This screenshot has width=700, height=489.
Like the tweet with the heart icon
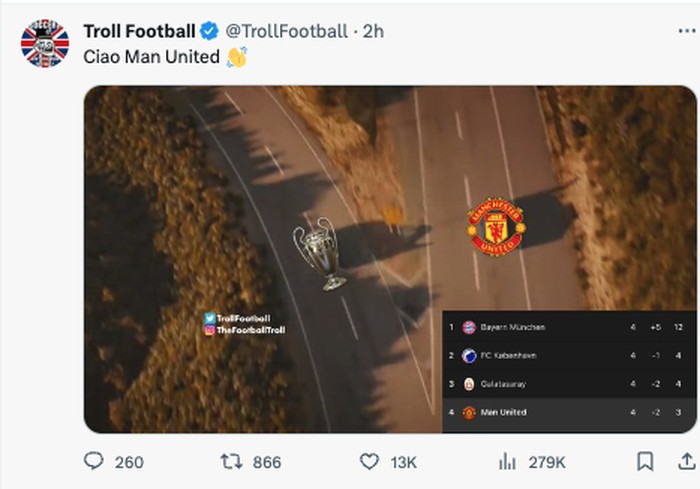tap(369, 461)
